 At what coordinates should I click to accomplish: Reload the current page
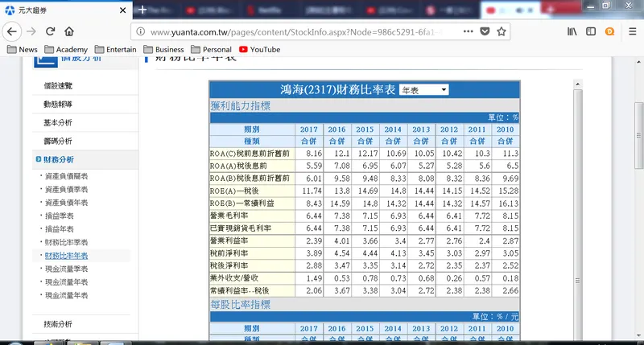[50, 31]
